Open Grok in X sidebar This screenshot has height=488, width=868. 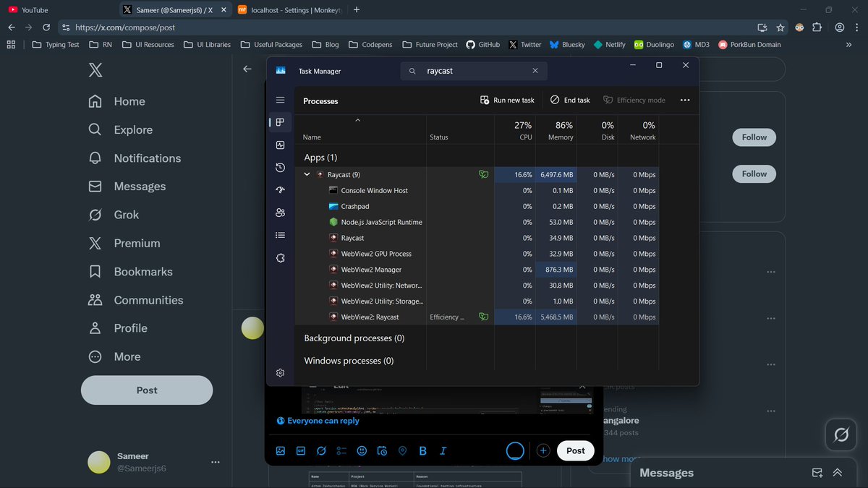tap(114, 215)
